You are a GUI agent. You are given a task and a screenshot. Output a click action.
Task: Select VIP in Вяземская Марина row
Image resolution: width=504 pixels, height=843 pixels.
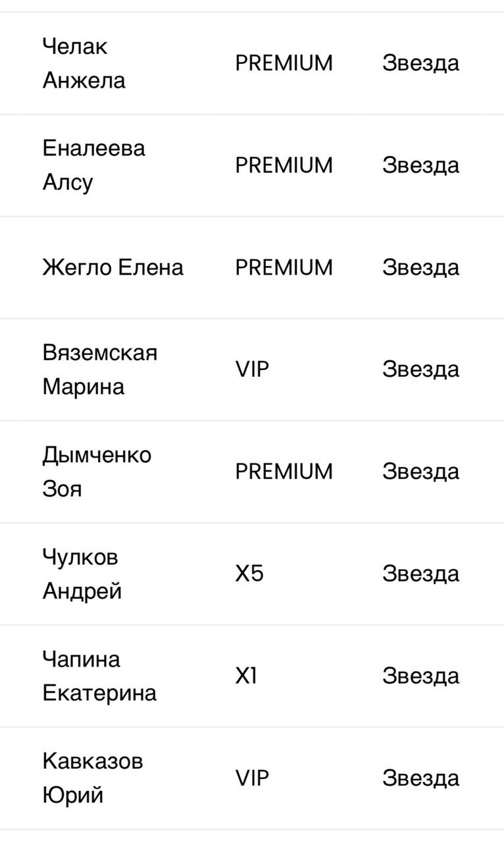[253, 369]
